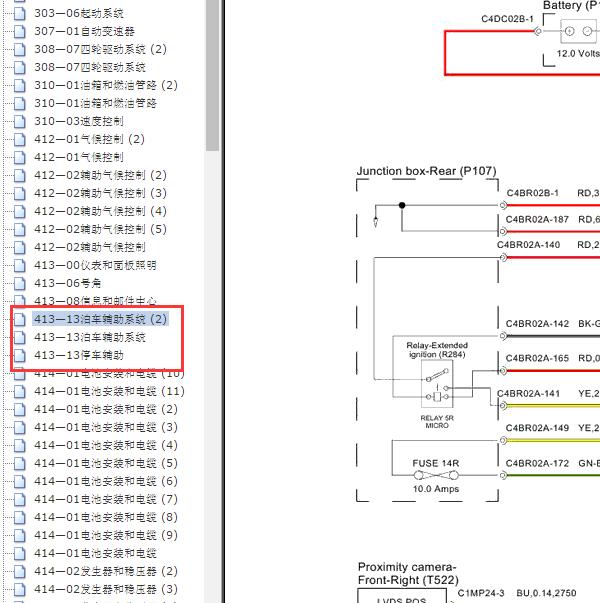Click the document icon beside 303-06起动系统
Viewport: 600px width, 603px height.
(20, 13)
